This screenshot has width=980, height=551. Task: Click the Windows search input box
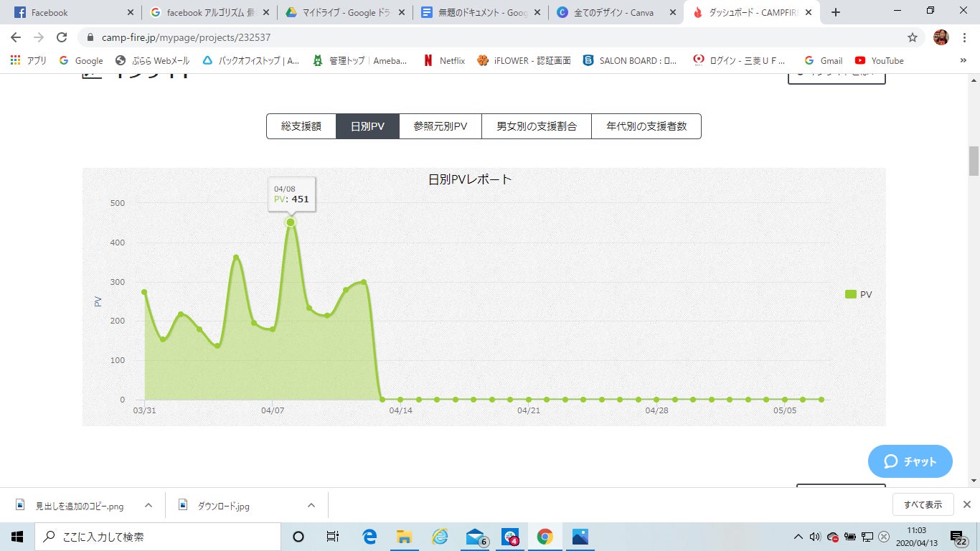pyautogui.click(x=158, y=537)
